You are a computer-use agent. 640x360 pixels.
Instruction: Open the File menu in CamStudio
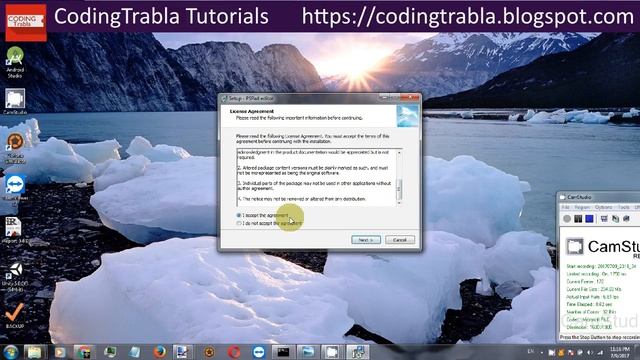tap(565, 207)
